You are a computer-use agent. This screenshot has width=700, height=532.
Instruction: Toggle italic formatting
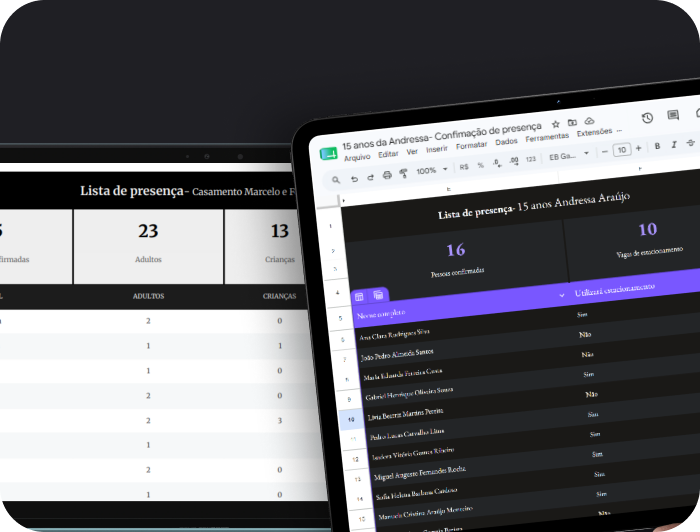tap(674, 145)
